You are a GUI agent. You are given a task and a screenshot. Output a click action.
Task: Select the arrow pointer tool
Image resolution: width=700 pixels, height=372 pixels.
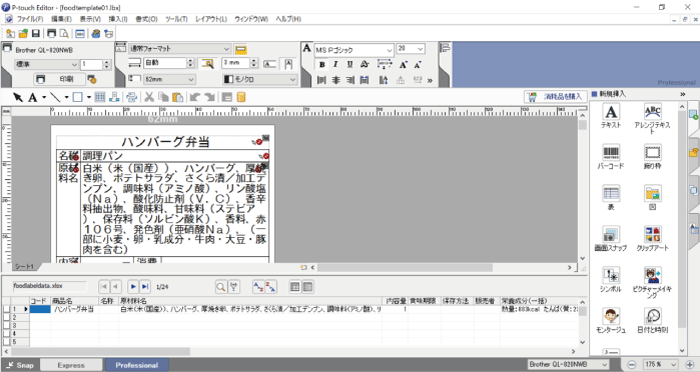pos(18,97)
